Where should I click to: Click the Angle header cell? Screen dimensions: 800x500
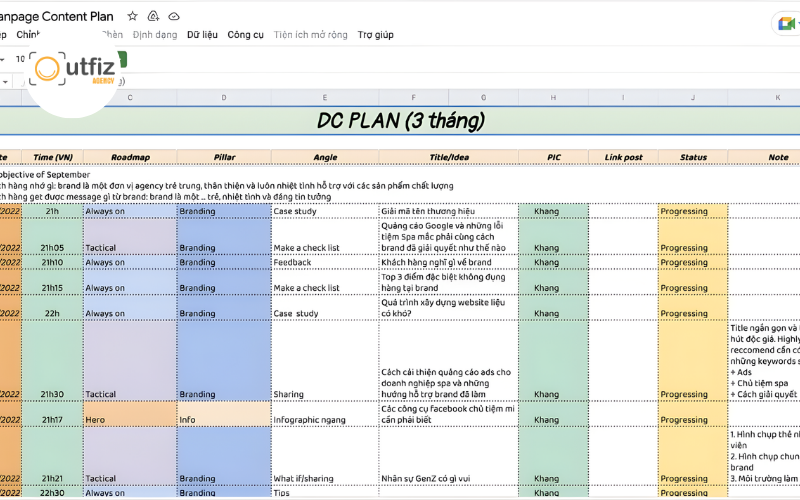coord(325,157)
